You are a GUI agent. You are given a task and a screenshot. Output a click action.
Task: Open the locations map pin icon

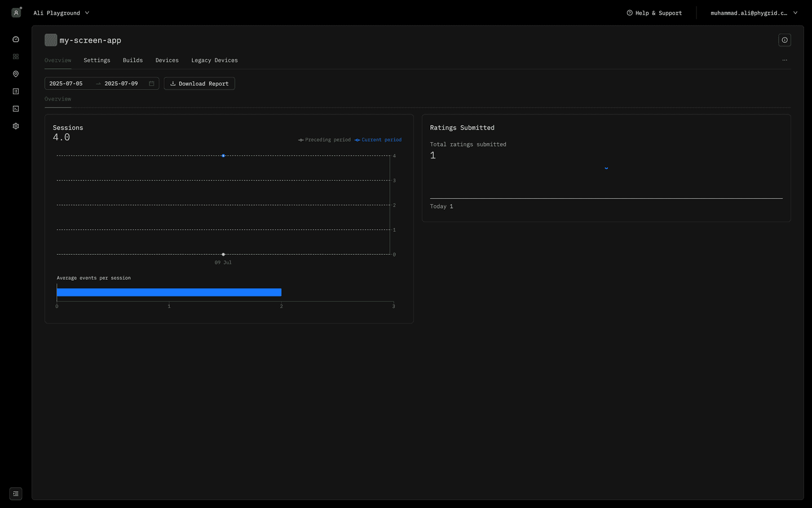(x=15, y=73)
